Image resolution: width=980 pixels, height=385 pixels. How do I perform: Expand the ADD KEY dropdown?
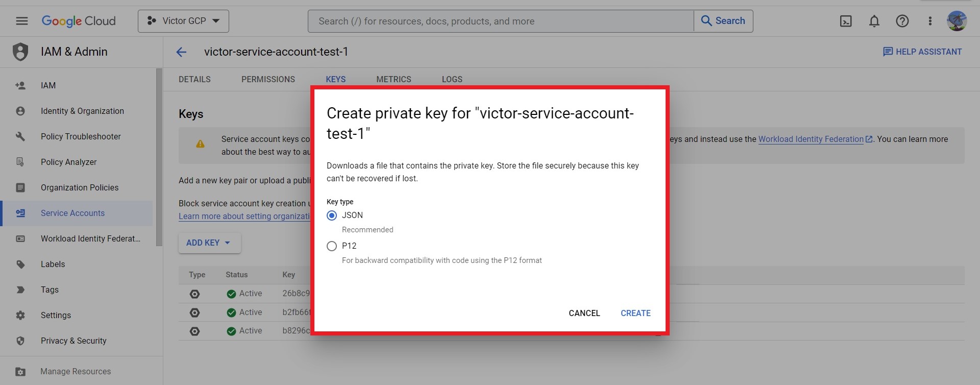tap(209, 243)
